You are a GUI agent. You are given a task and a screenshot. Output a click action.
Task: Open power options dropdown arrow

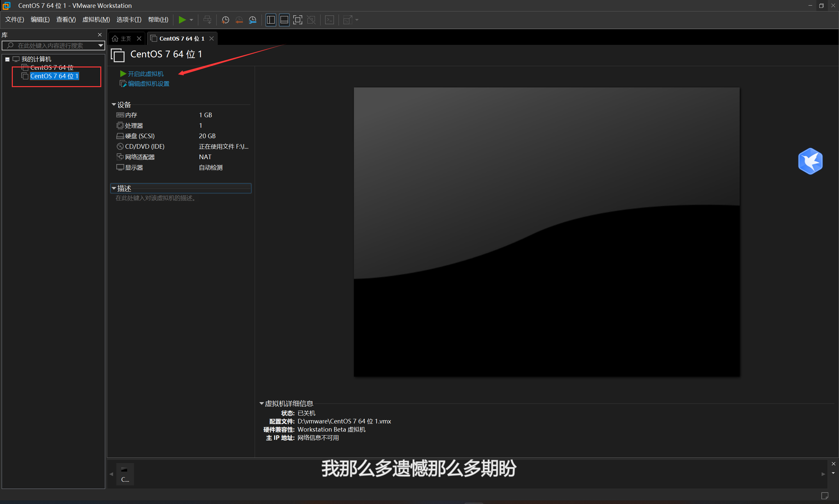191,20
